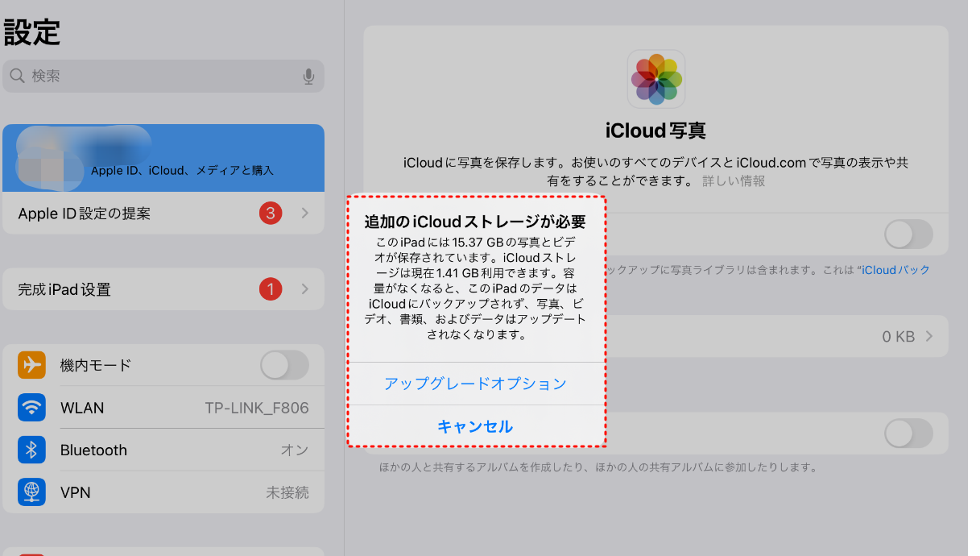
Task: Click the 設定 title heading
Action: tap(32, 33)
